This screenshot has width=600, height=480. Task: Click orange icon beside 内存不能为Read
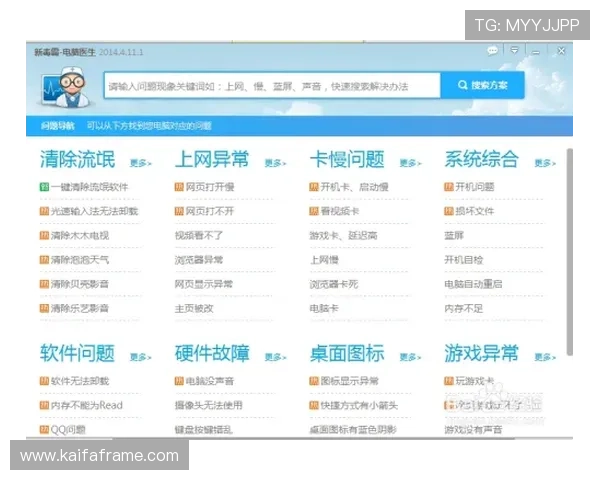(44, 405)
